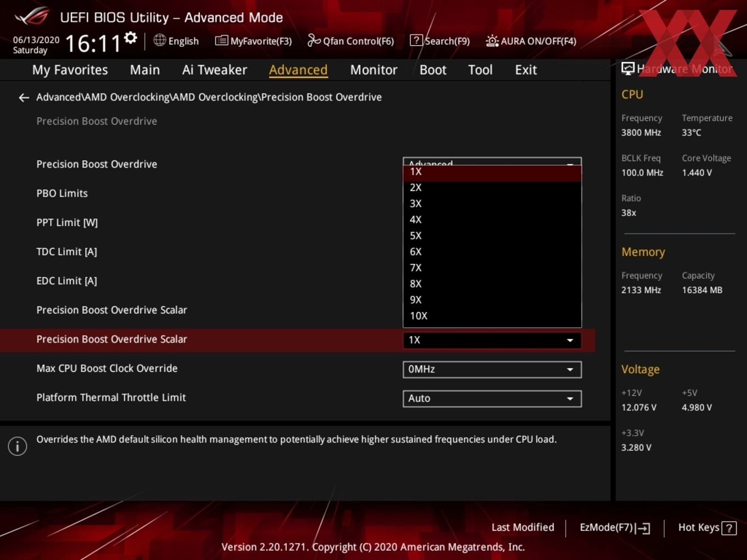The width and height of the screenshot is (747, 560).
Task: Select the PPT Limit [W] row
Action: tap(67, 222)
